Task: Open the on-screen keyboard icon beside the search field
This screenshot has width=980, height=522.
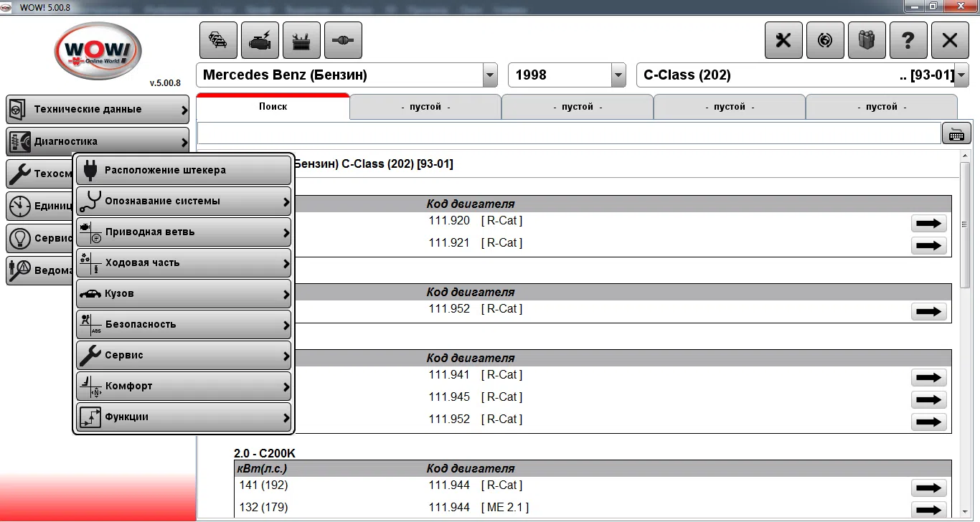Action: pos(956,133)
